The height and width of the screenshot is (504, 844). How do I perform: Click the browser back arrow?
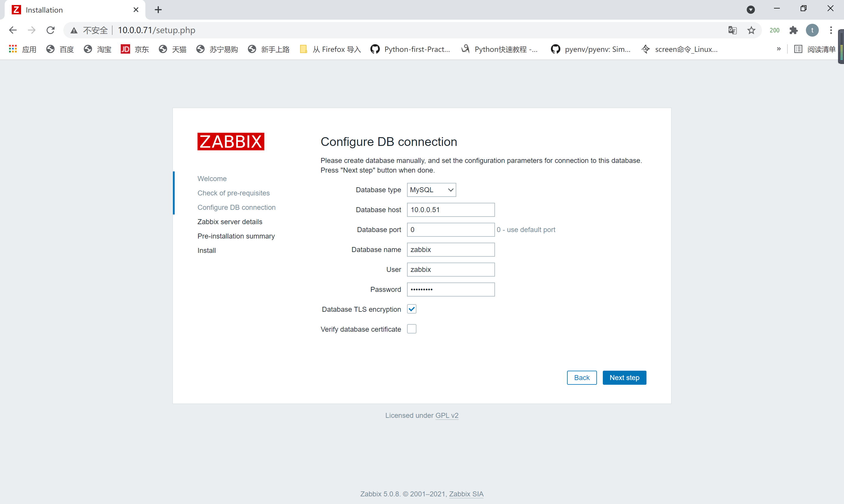click(x=13, y=30)
